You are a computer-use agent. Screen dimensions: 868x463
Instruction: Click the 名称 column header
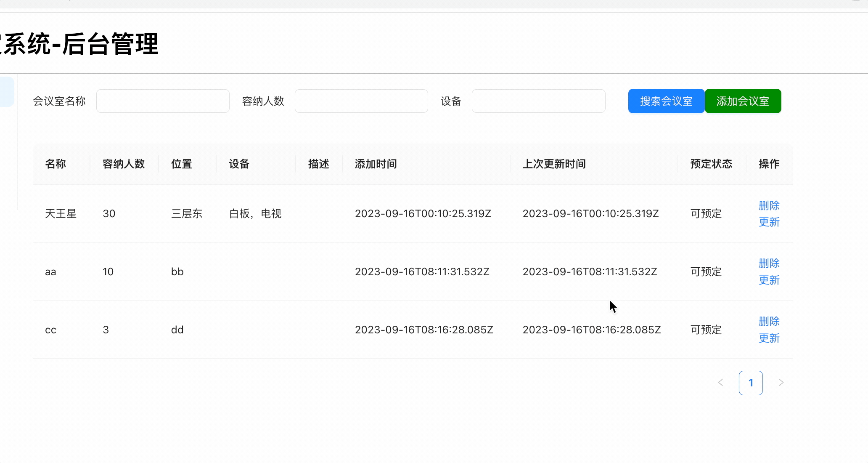point(56,164)
